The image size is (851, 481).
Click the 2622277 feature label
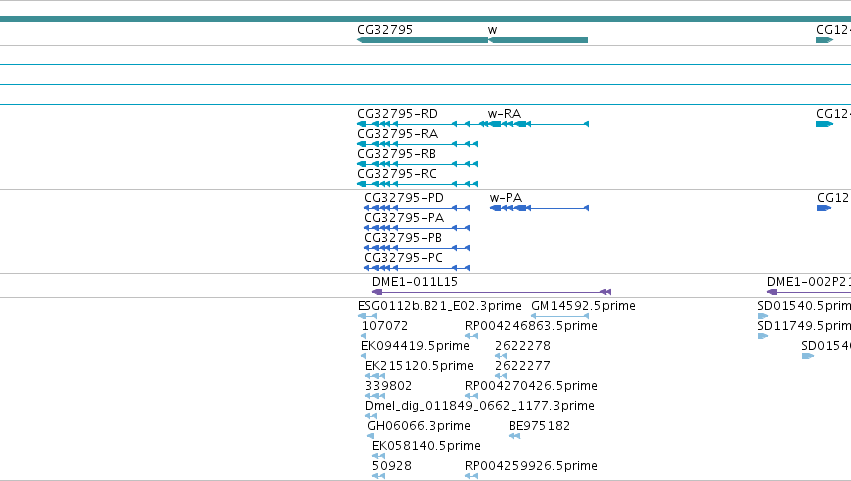point(523,366)
